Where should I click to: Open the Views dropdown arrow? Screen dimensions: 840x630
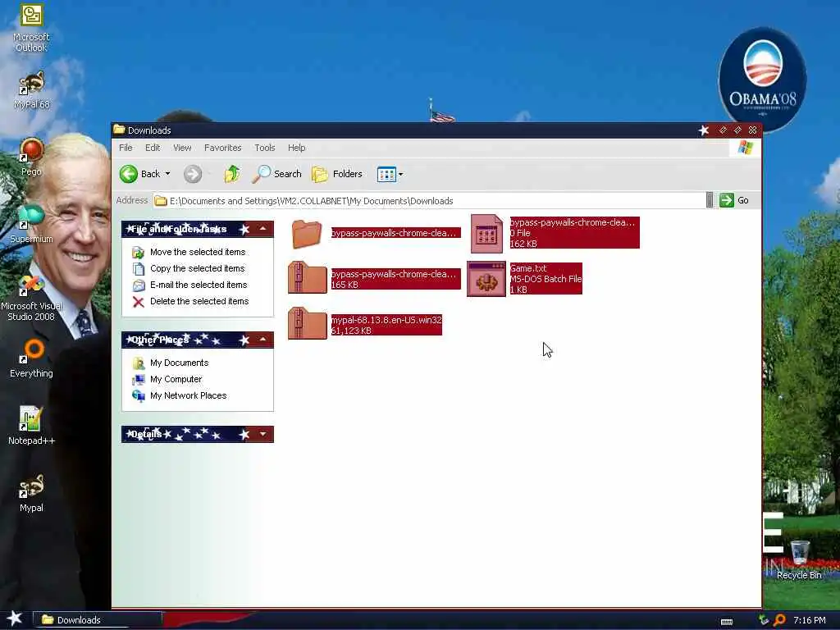coord(400,174)
